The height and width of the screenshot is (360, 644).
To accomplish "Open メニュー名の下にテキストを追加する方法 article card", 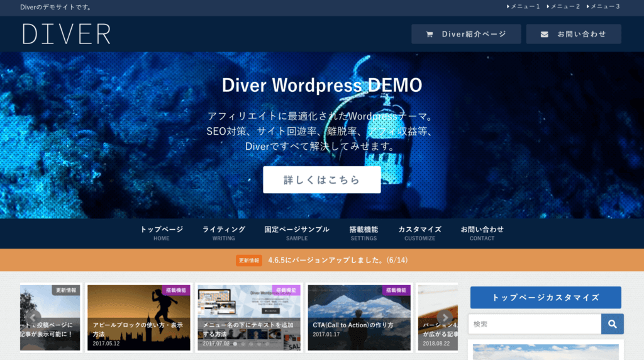I will 249,318.
